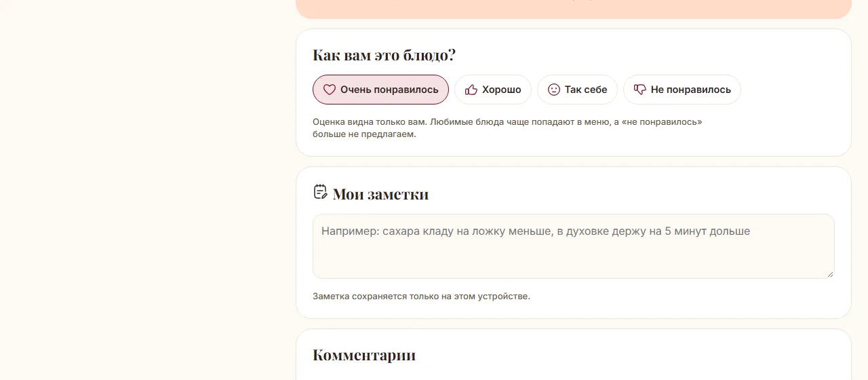This screenshot has width=868, height=380.
Task: Click the heart icon in rating button
Action: (x=330, y=90)
